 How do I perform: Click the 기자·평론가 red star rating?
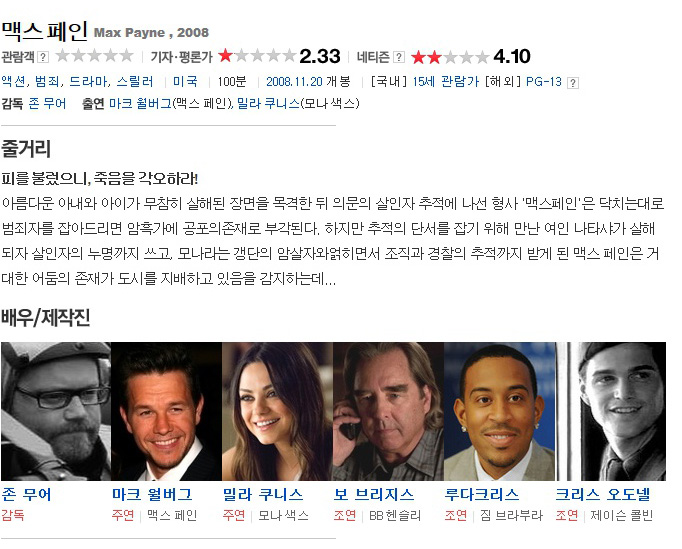[x=257, y=56]
